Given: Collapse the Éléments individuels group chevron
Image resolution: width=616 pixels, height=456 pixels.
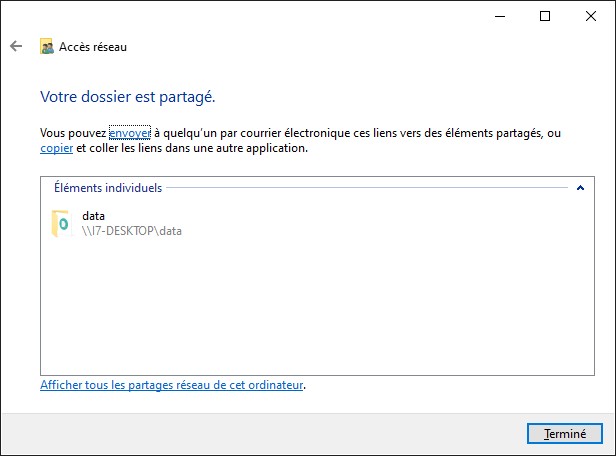Looking at the screenshot, I should pos(580,187).
